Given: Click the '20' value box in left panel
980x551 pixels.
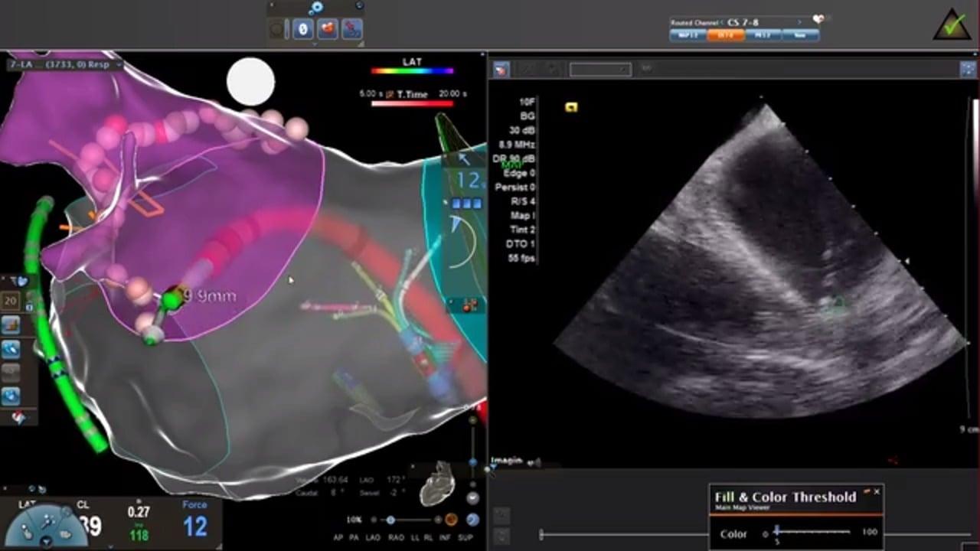Looking at the screenshot, I should [10, 301].
